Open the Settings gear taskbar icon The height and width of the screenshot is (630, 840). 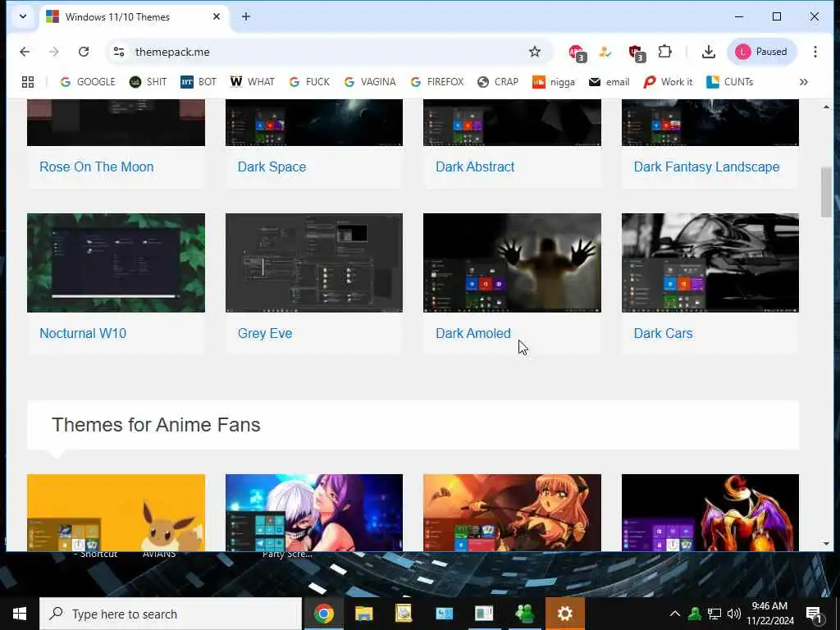[564, 614]
